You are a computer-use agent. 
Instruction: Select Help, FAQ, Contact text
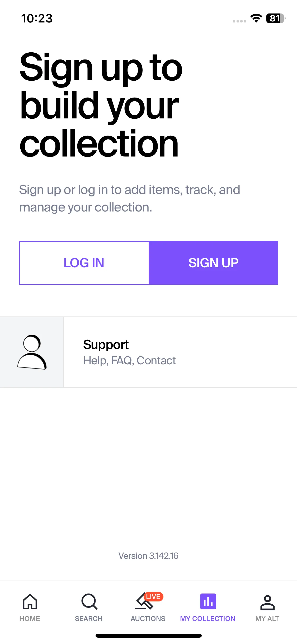click(x=129, y=361)
